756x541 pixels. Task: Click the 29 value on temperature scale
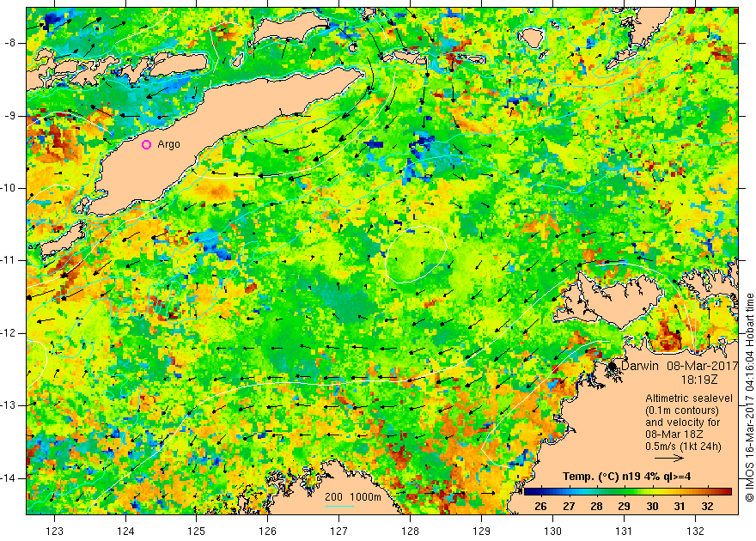pos(624,506)
